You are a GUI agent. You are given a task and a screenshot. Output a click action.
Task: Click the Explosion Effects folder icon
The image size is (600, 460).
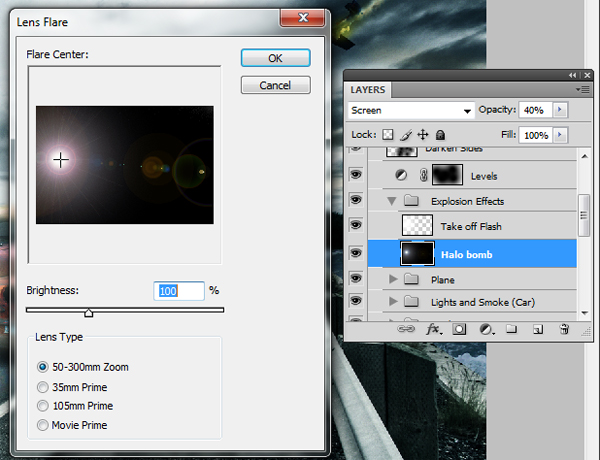pos(411,201)
